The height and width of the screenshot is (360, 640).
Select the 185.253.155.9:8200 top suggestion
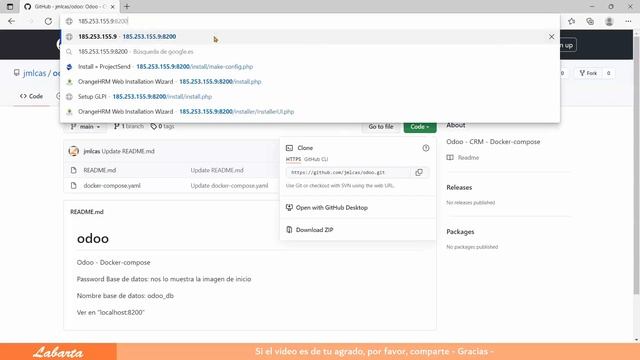click(x=310, y=37)
